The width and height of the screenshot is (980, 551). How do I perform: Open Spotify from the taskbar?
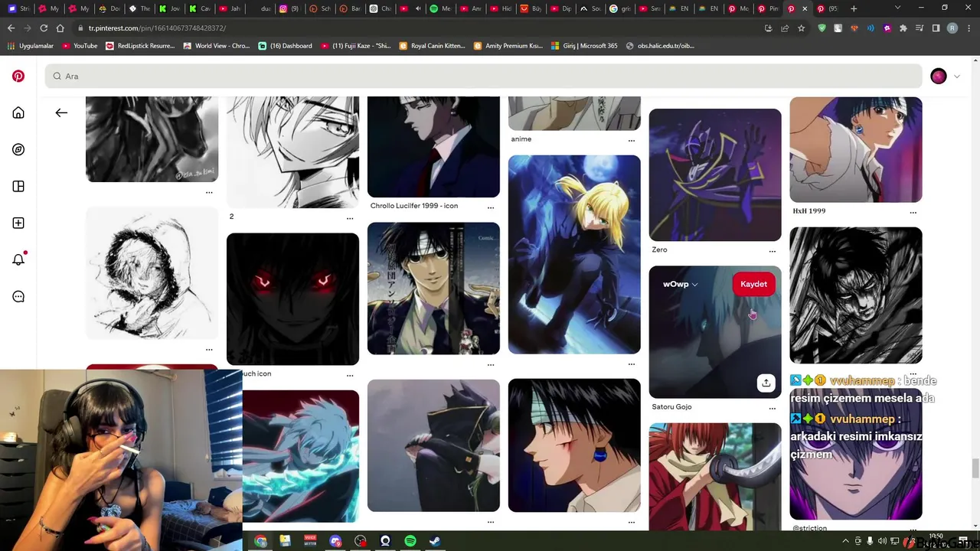click(410, 541)
